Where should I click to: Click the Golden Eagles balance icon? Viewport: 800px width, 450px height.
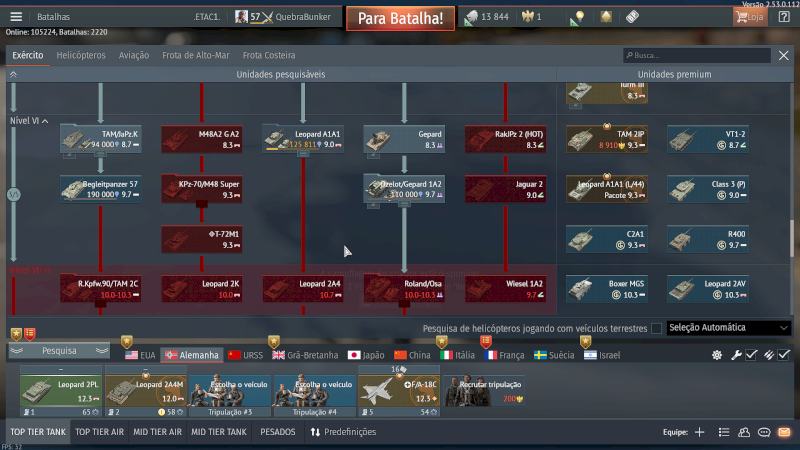click(527, 17)
